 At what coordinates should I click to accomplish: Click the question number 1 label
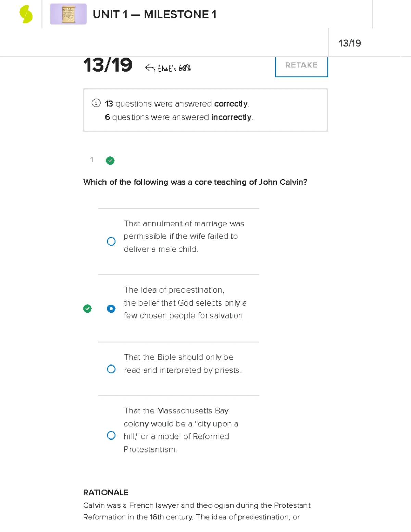click(92, 160)
